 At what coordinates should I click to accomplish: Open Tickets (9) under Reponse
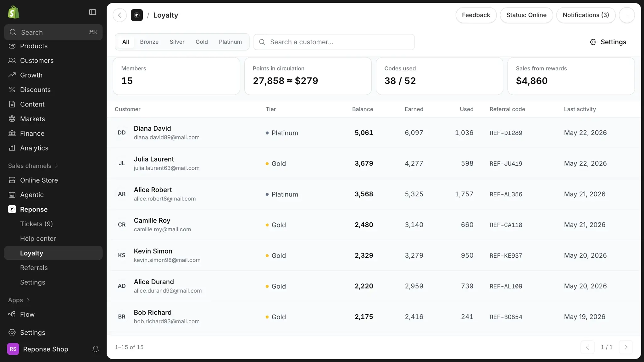click(53, 224)
